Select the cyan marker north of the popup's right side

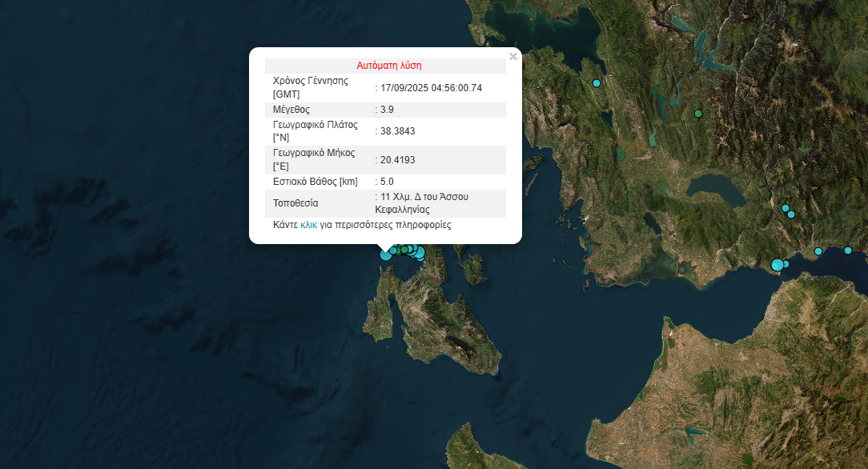pos(596,83)
